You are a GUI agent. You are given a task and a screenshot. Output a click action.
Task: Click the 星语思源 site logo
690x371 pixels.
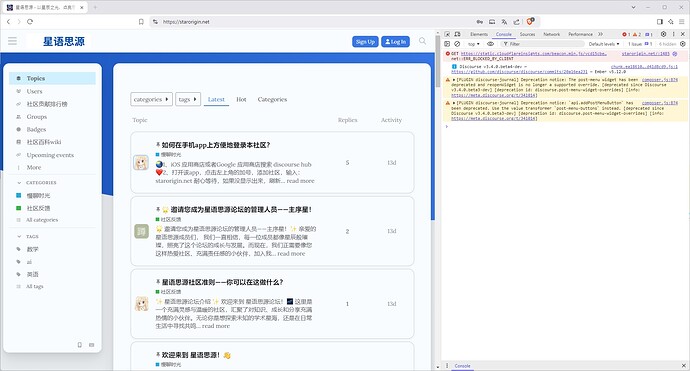pyautogui.click(x=64, y=41)
